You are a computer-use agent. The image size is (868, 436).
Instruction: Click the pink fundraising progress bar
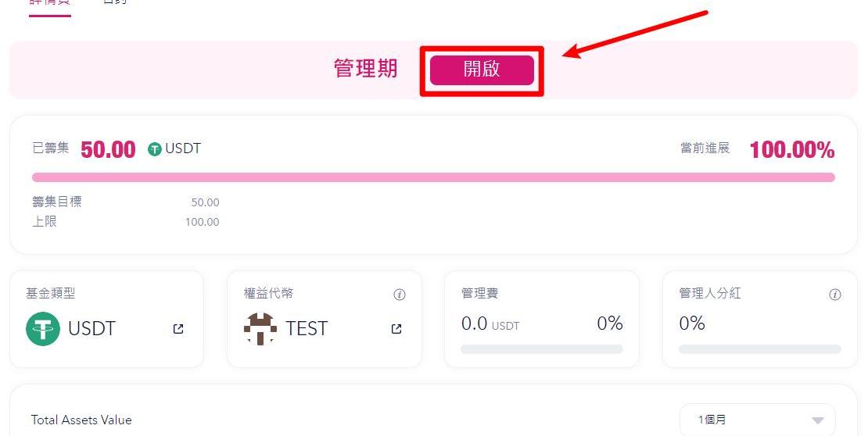pos(433,177)
